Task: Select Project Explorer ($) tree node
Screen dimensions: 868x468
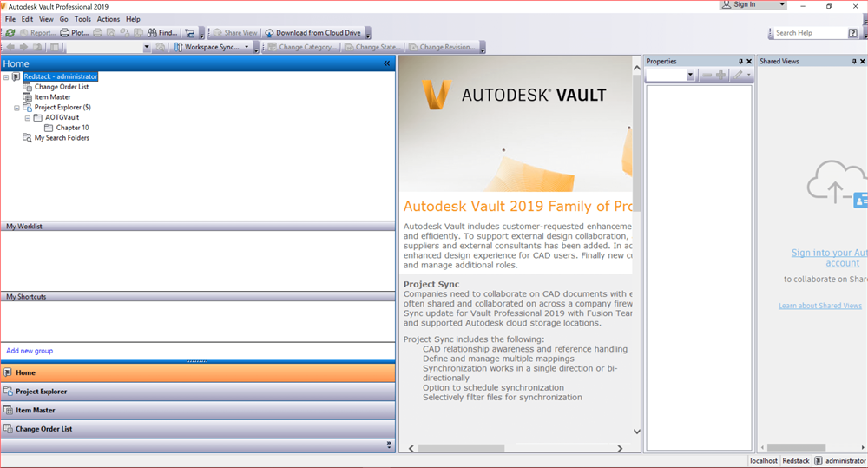Action: [x=62, y=108]
